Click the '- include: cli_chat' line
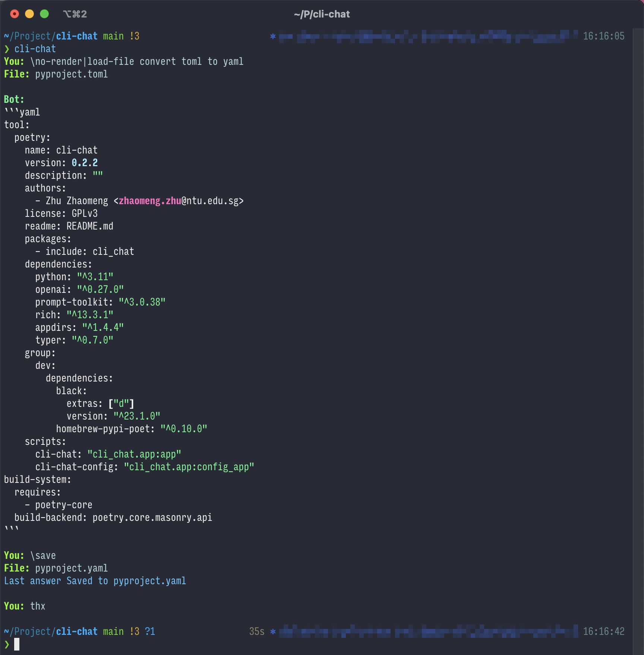The width and height of the screenshot is (644, 655). pyautogui.click(x=85, y=251)
